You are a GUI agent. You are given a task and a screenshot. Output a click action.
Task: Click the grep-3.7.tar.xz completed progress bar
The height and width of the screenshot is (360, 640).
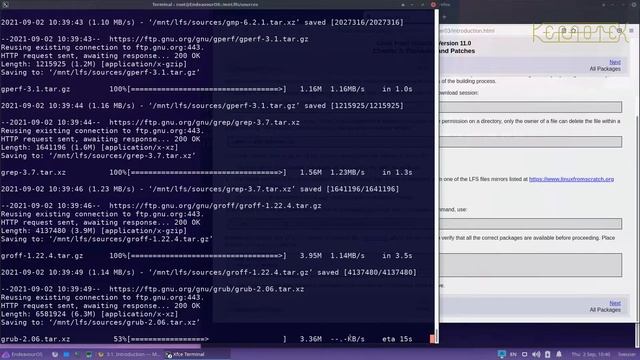pyautogui.click(x=207, y=173)
